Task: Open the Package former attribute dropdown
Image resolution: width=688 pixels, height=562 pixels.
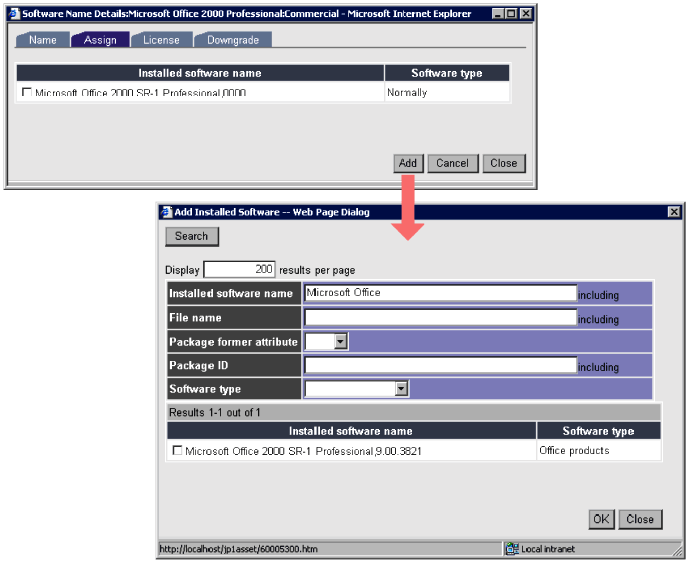Action: coord(340,341)
